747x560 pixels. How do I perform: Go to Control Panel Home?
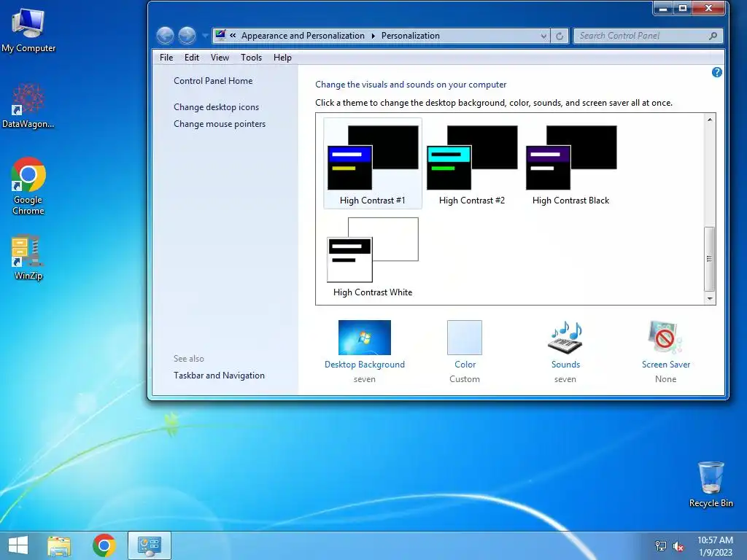click(x=213, y=81)
